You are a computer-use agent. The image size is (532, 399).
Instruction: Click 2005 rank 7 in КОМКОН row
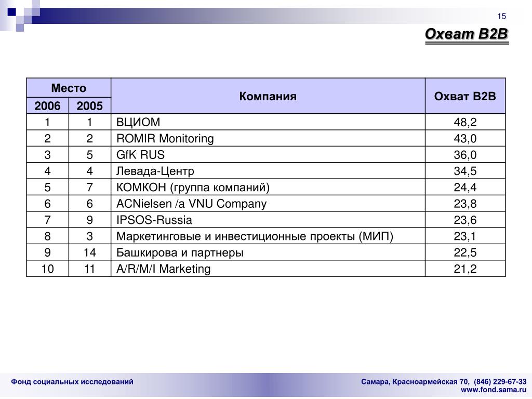point(89,187)
